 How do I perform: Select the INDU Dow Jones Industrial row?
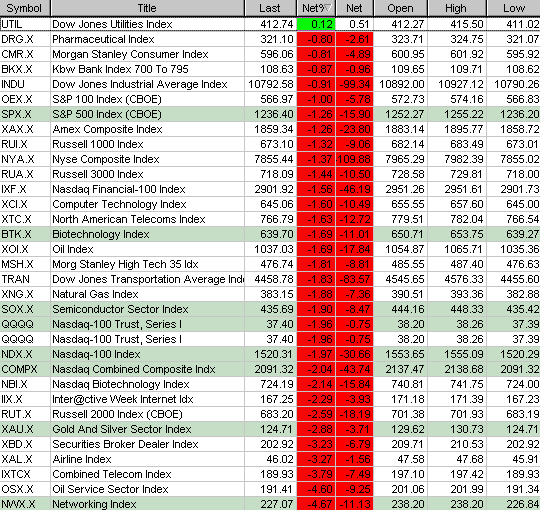coord(270,84)
